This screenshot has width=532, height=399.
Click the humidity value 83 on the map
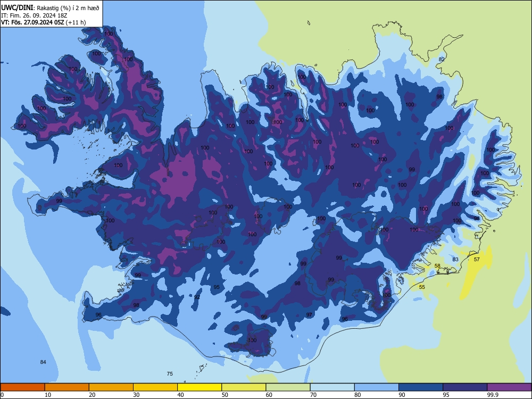click(x=455, y=260)
